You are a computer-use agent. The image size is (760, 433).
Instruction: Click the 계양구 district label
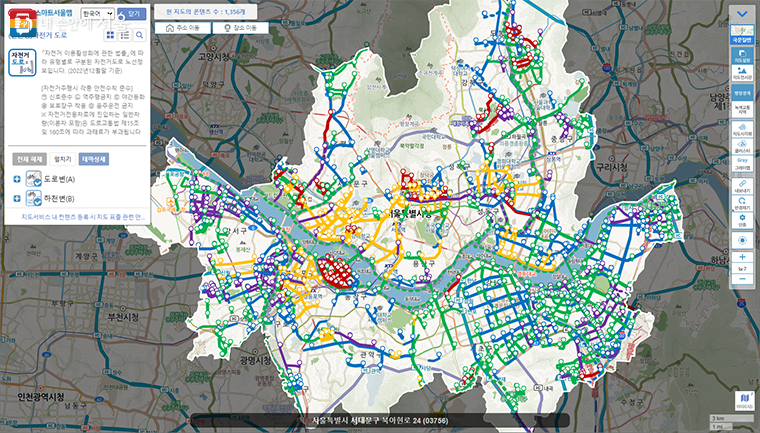pyautogui.click(x=86, y=256)
